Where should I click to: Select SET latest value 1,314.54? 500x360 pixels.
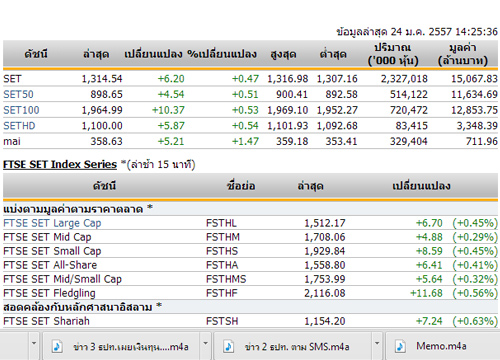point(102,79)
